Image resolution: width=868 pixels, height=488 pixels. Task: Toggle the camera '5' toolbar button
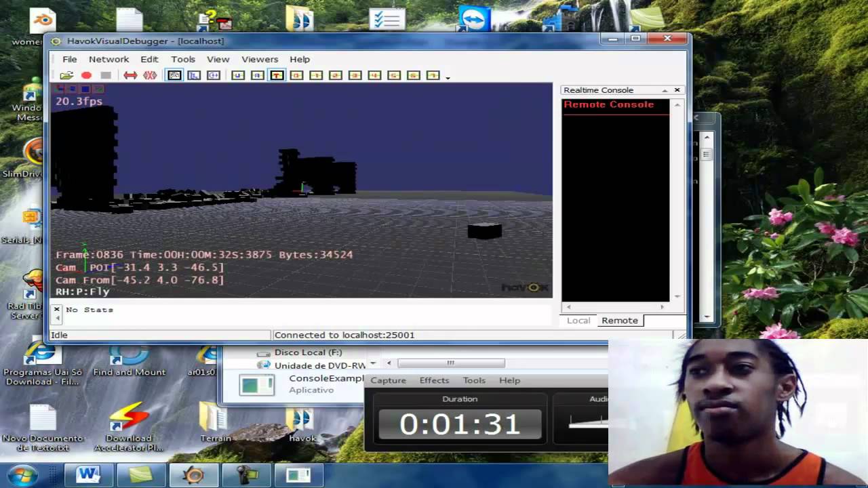click(394, 75)
